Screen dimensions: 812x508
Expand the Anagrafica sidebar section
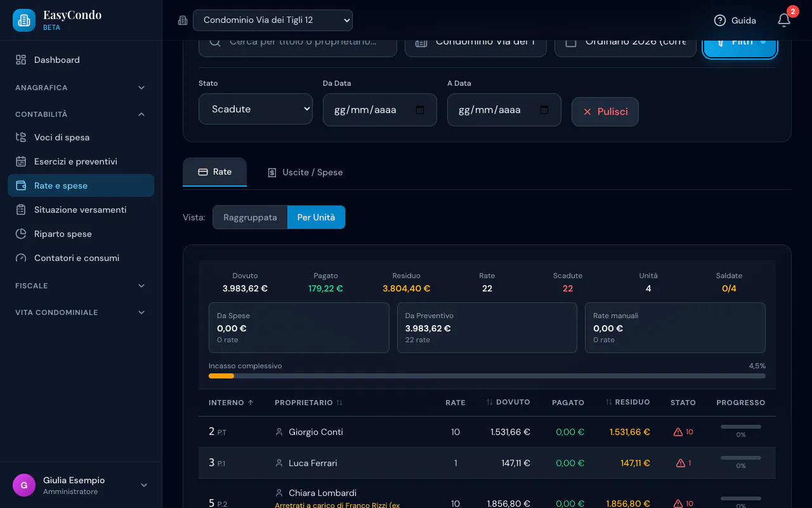click(81, 88)
